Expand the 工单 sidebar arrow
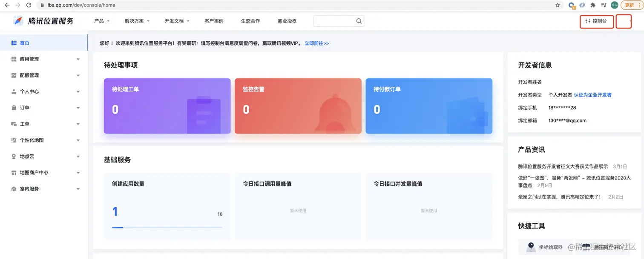Image resolution: width=644 pixels, height=259 pixels. tap(78, 124)
